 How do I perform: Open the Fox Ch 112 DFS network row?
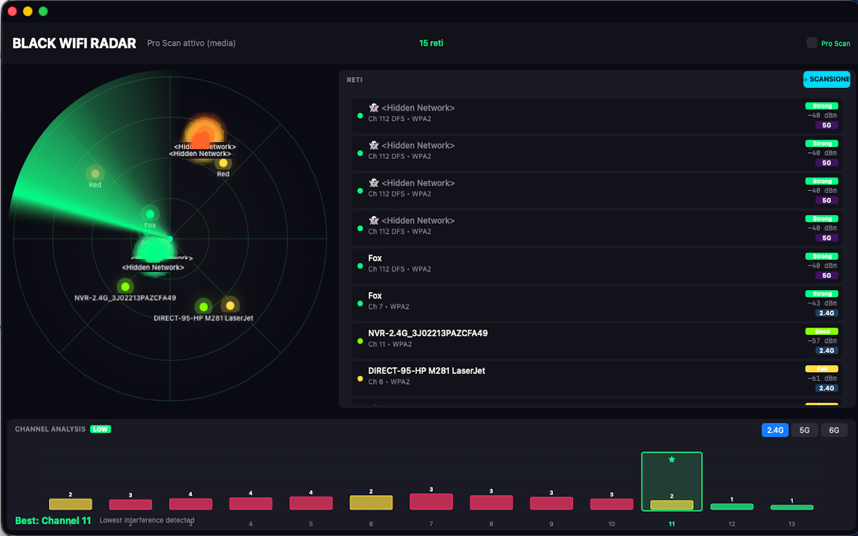tap(597, 266)
